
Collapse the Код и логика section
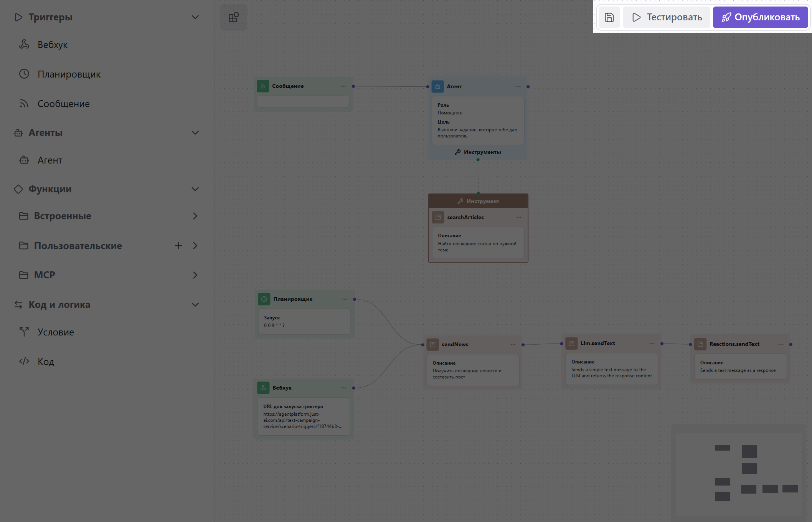[195, 305]
